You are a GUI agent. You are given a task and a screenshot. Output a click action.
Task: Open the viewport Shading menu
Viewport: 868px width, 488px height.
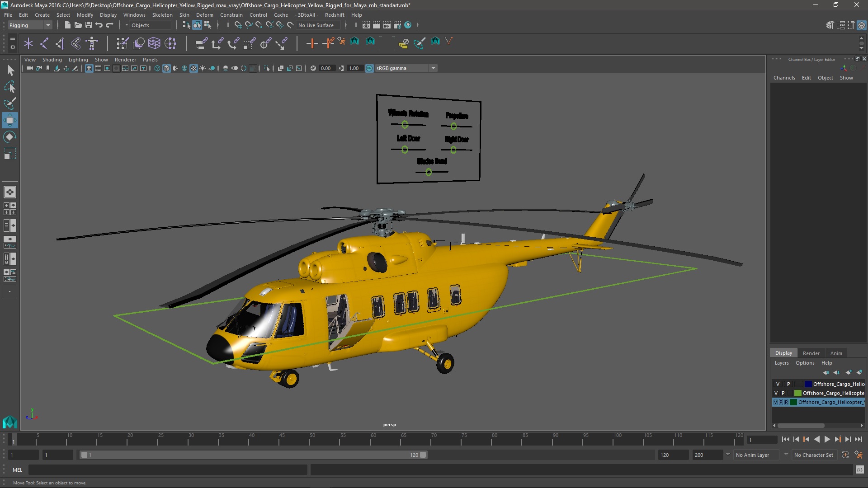coord(52,60)
